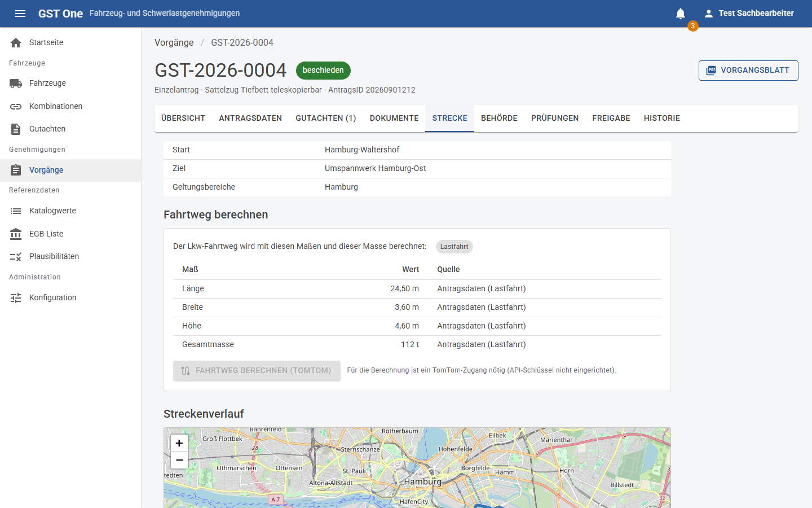Open Startseite in the sidebar
Viewport: 812px width, 508px height.
(x=70, y=43)
